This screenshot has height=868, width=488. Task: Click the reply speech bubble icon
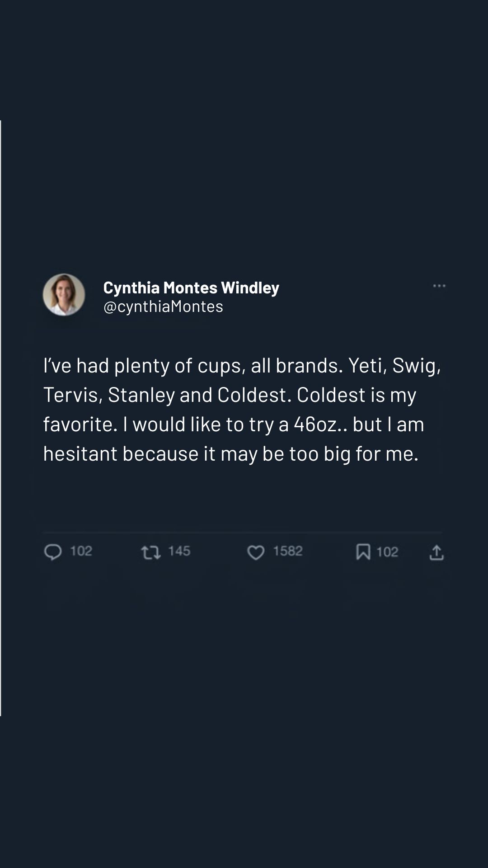[x=53, y=552]
